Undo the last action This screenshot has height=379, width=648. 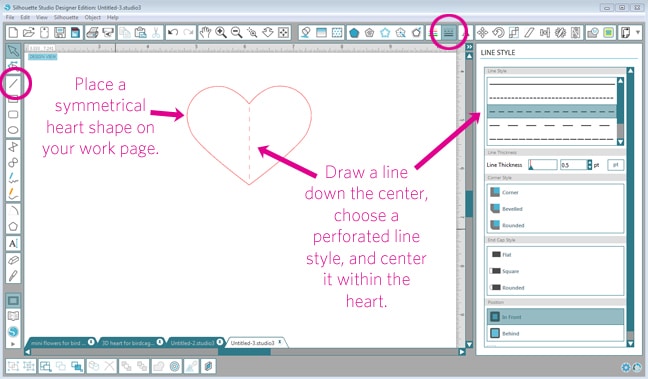coord(173,33)
